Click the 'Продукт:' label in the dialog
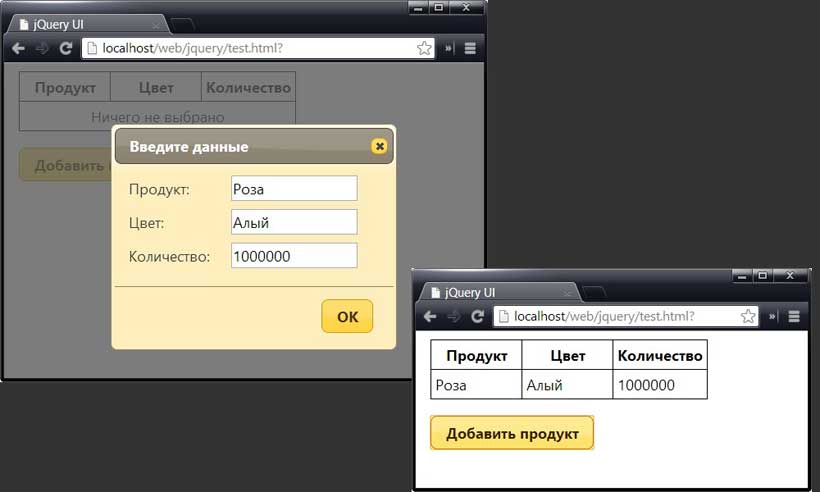The height and width of the screenshot is (492, 820). tap(160, 189)
